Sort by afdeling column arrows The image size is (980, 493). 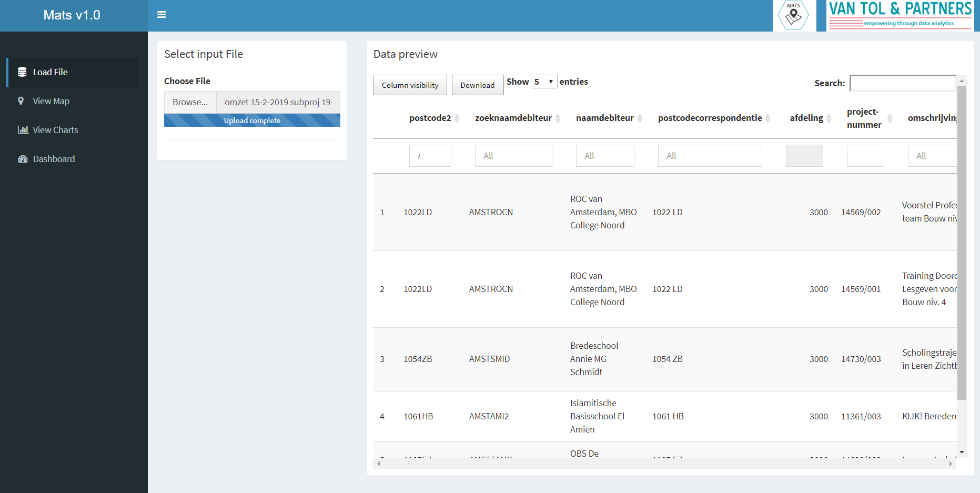pos(829,118)
